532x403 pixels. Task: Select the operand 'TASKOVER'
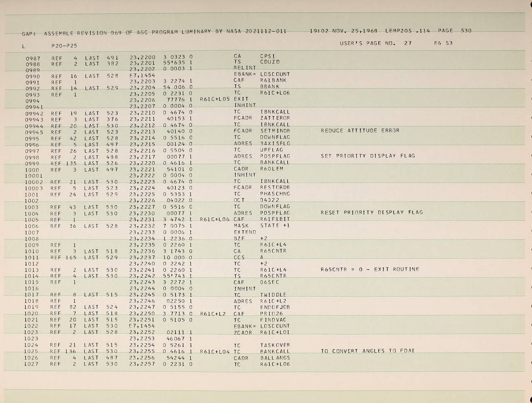coord(275,345)
